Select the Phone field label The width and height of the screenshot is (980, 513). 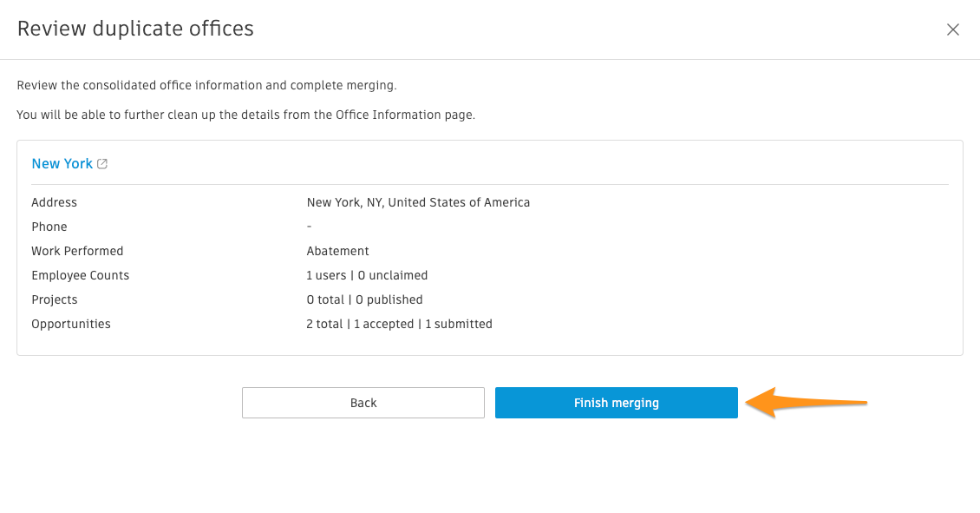coord(49,227)
